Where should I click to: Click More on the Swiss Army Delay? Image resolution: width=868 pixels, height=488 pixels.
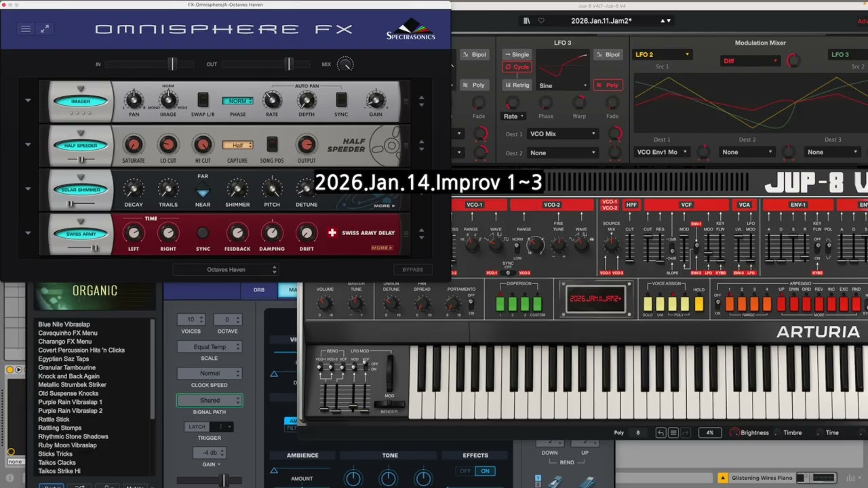tap(382, 248)
